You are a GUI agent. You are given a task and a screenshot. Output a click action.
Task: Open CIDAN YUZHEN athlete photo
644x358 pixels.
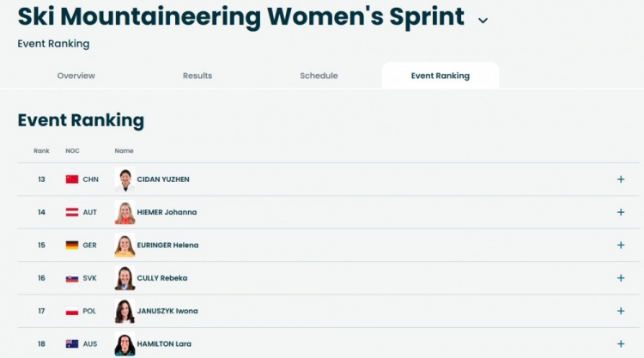(125, 179)
